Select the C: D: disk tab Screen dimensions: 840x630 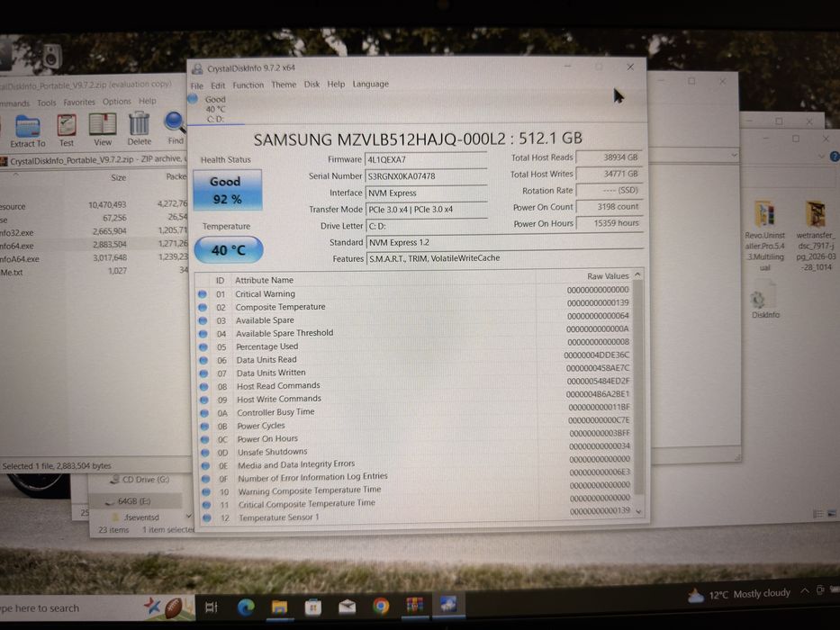tap(216, 109)
